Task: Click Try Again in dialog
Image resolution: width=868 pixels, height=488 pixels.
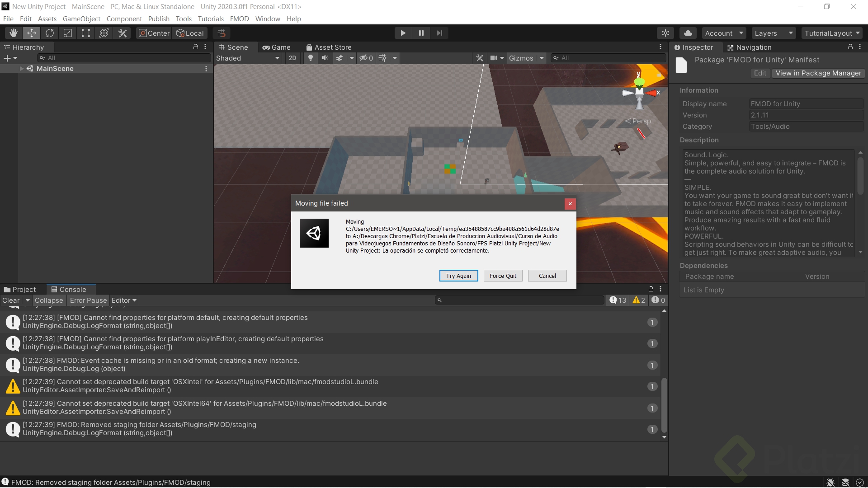Action: [458, 276]
